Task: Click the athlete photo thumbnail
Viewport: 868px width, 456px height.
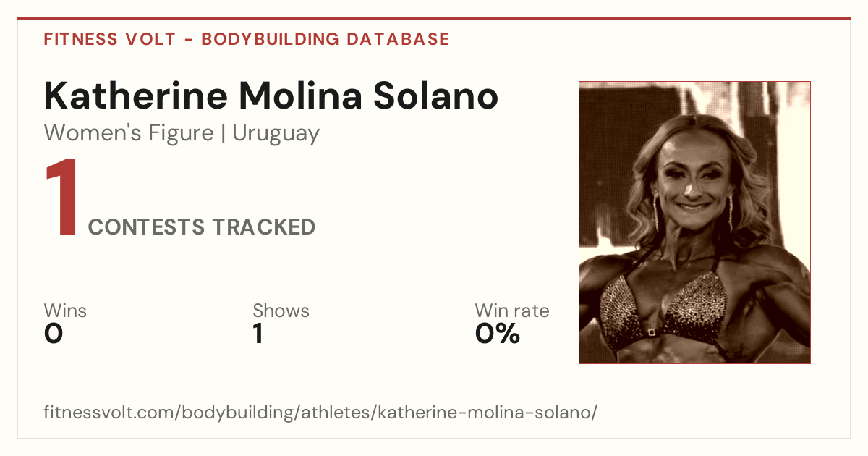Action: coord(694,222)
